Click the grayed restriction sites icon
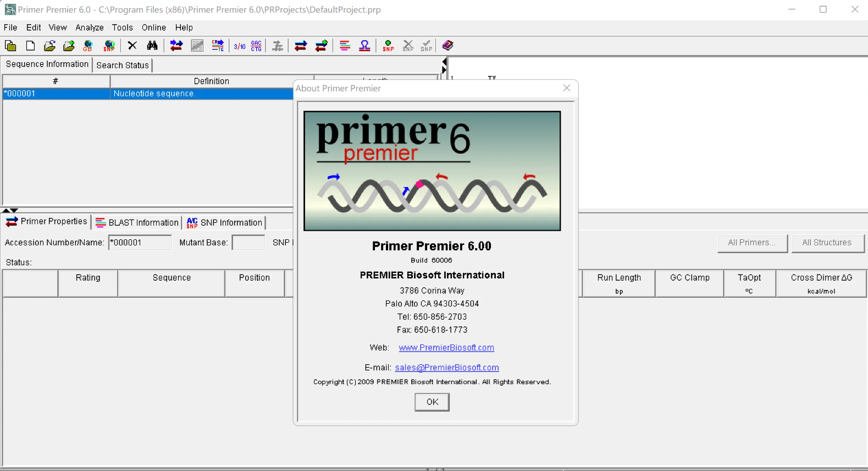 tap(278, 46)
